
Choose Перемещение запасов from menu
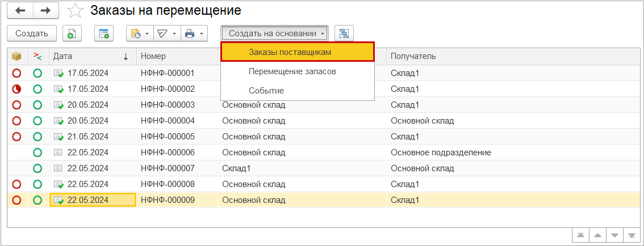click(x=292, y=71)
